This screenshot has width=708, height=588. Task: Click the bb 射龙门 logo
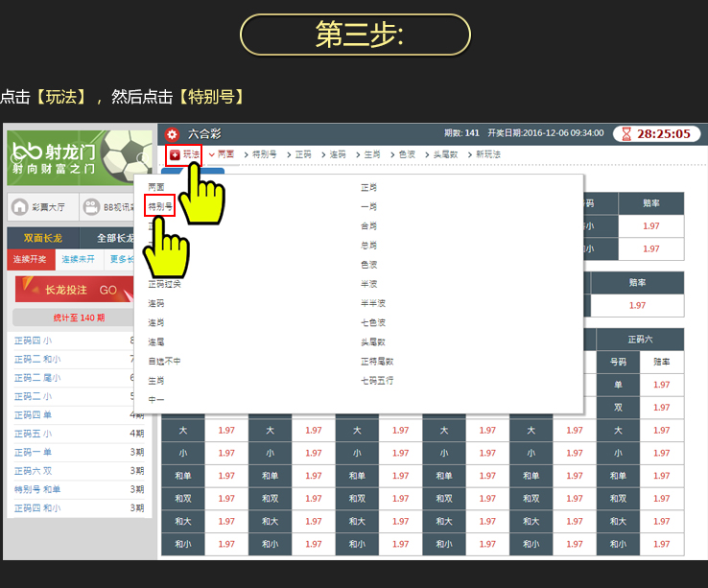(53, 156)
